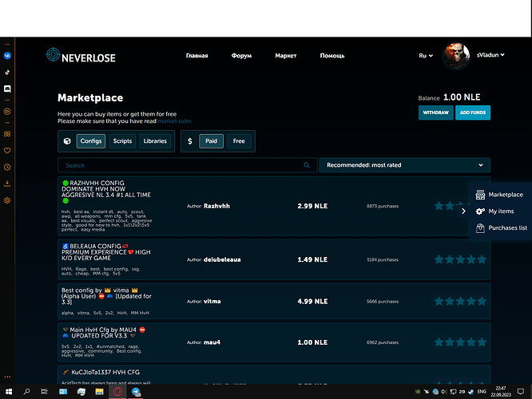Screen dimensions: 532x399
Task: Open Downloads icon in Opera sidebar
Action: (x=7, y=184)
